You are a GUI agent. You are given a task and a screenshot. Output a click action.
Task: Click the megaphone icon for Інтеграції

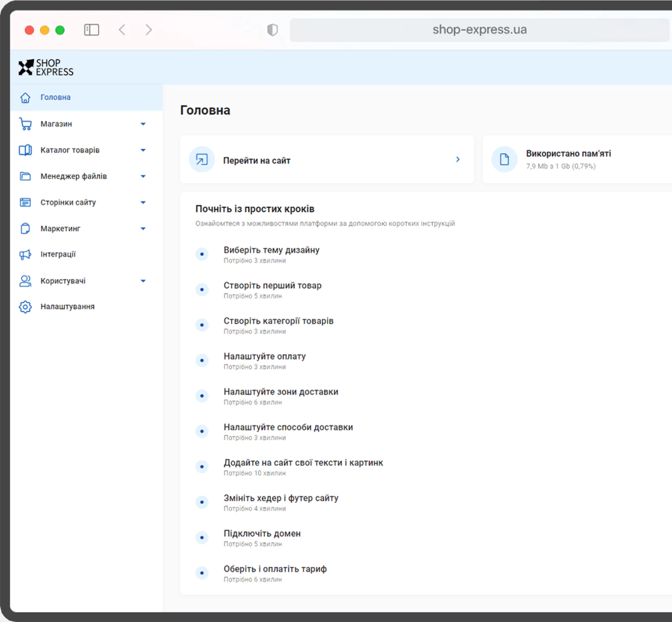click(x=25, y=254)
